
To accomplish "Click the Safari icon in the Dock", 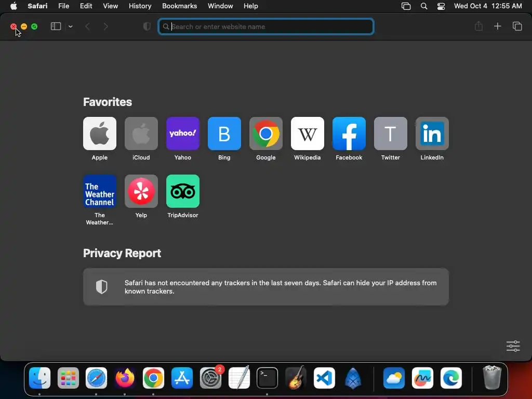I will pyautogui.click(x=96, y=378).
